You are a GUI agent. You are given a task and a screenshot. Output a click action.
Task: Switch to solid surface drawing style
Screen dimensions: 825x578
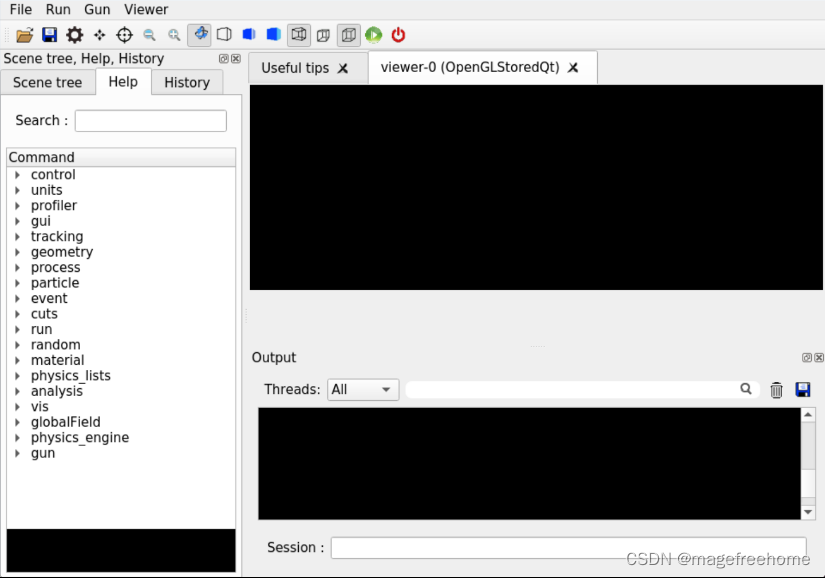[x=273, y=34]
